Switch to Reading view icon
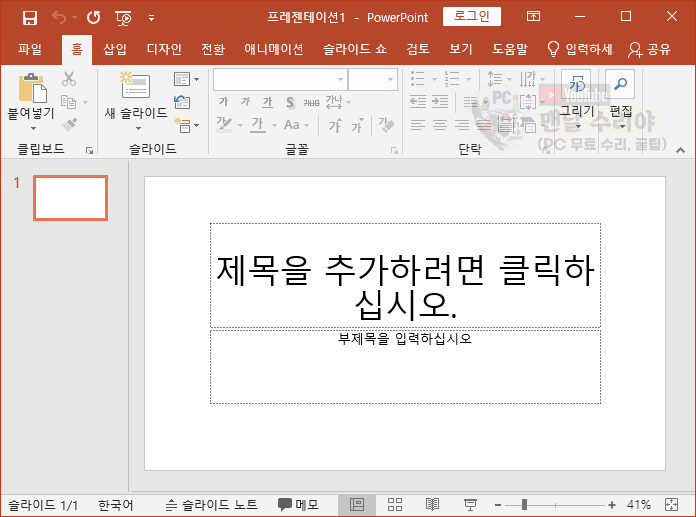 click(x=432, y=505)
